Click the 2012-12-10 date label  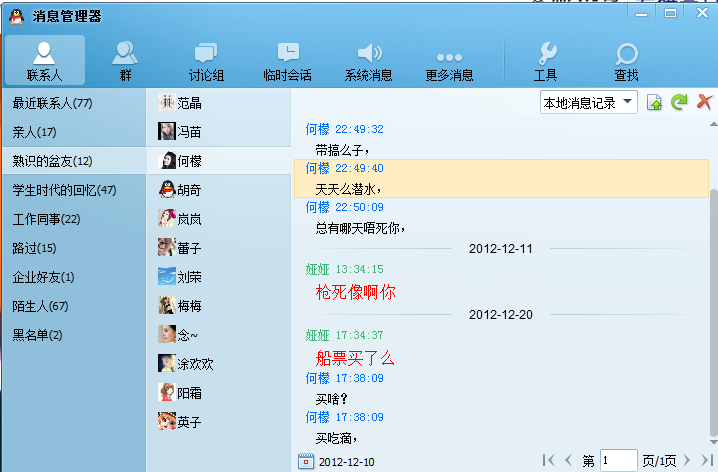point(347,462)
